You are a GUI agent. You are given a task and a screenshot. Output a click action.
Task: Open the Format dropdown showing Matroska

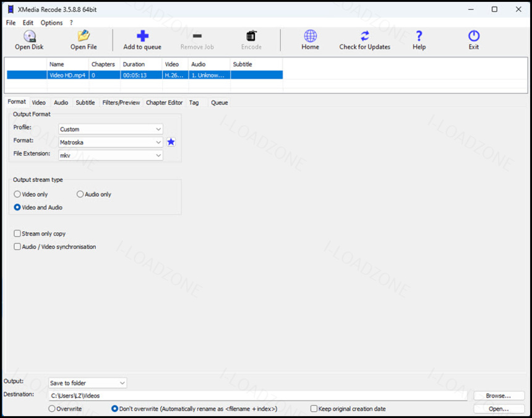tap(111, 142)
